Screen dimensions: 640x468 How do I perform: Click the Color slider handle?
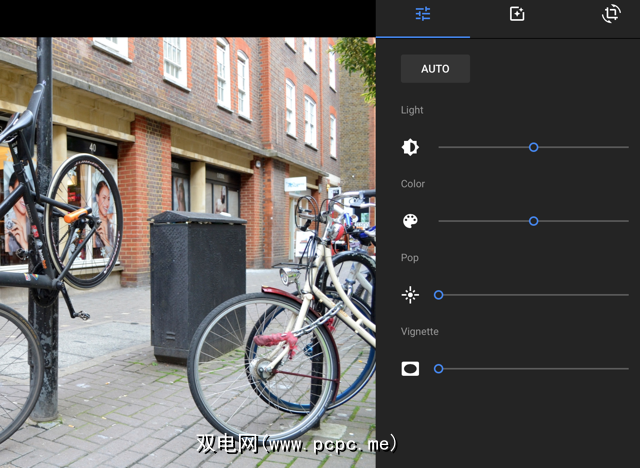534,221
